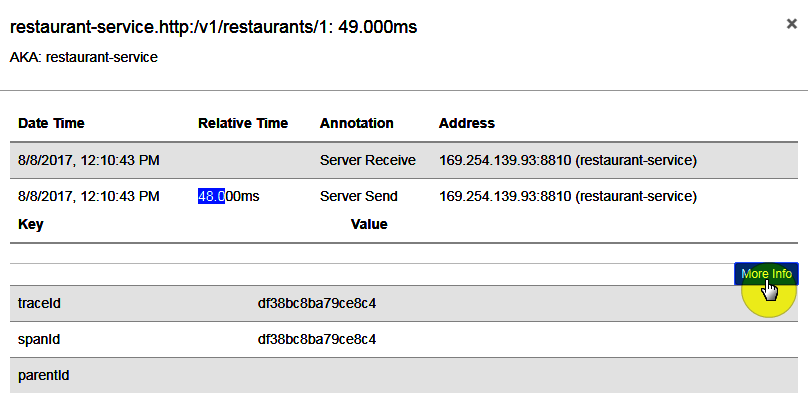This screenshot has height=406, width=808.
Task: Click the parentId row label
Action: (43, 376)
